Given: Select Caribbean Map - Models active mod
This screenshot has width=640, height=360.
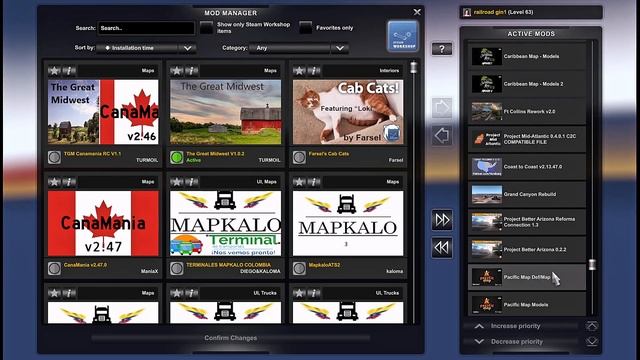Looking at the screenshot, I should (x=527, y=56).
